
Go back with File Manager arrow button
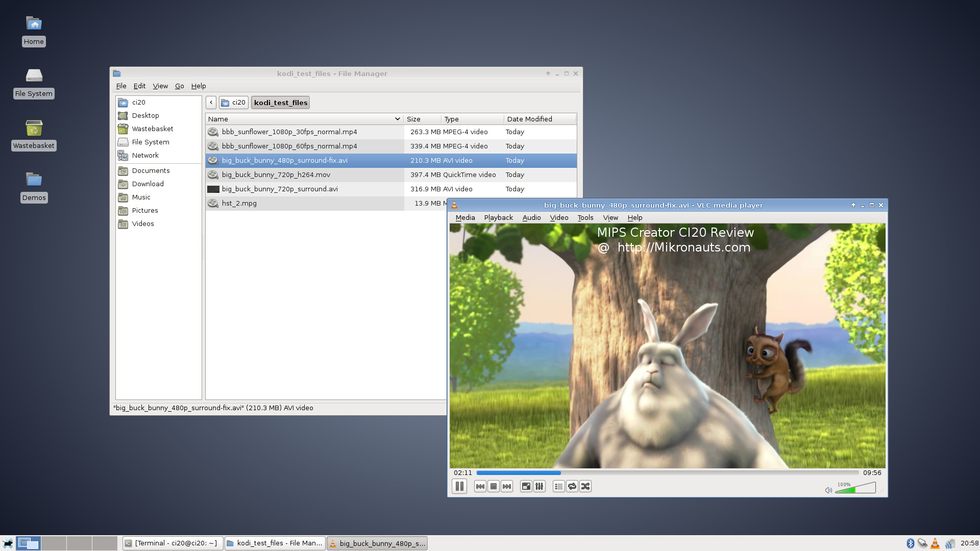pyautogui.click(x=211, y=103)
